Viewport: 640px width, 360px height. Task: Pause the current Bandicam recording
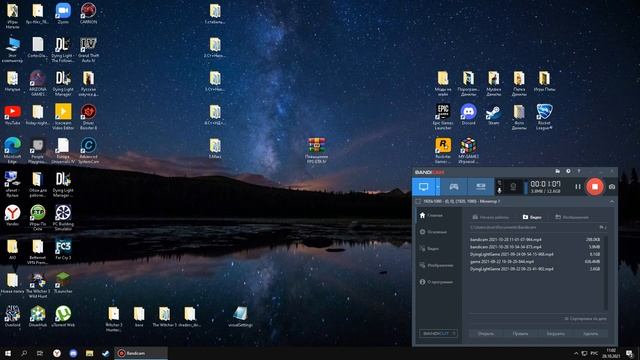pos(578,187)
